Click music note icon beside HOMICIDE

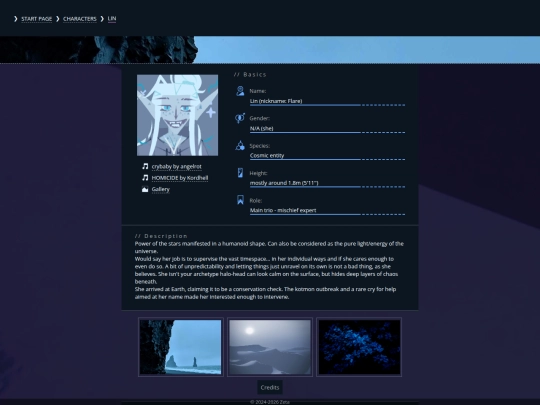click(x=145, y=178)
